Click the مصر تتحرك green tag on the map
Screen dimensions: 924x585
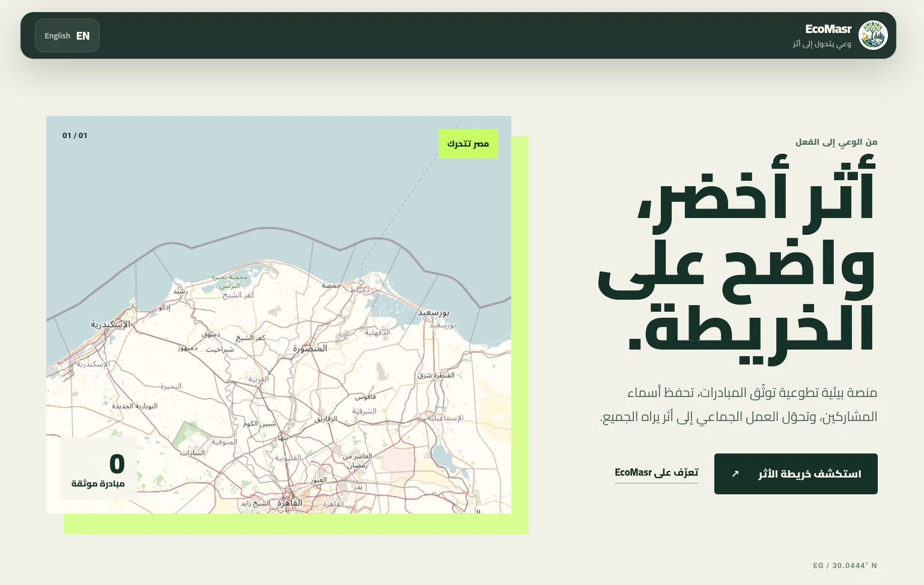click(468, 144)
